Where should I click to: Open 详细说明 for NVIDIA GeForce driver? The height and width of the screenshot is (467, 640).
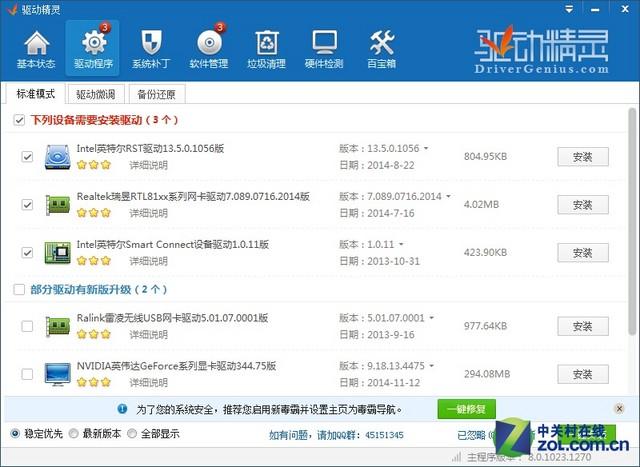(149, 382)
